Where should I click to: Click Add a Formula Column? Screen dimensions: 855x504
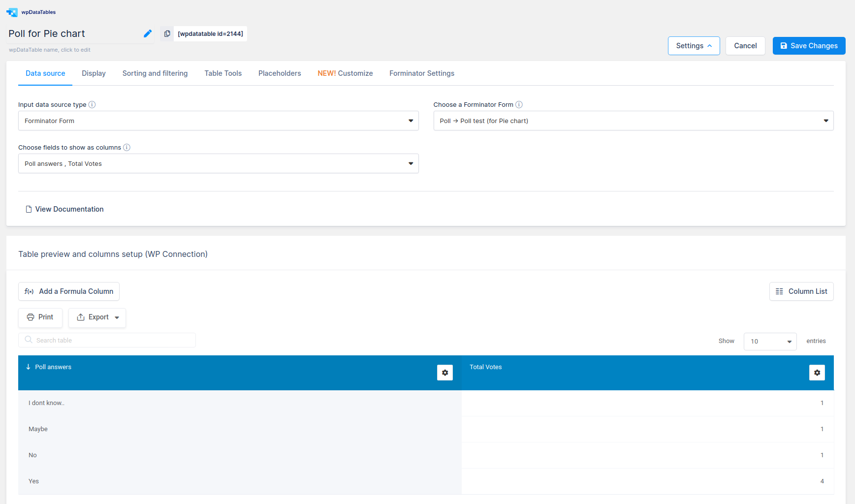point(69,291)
